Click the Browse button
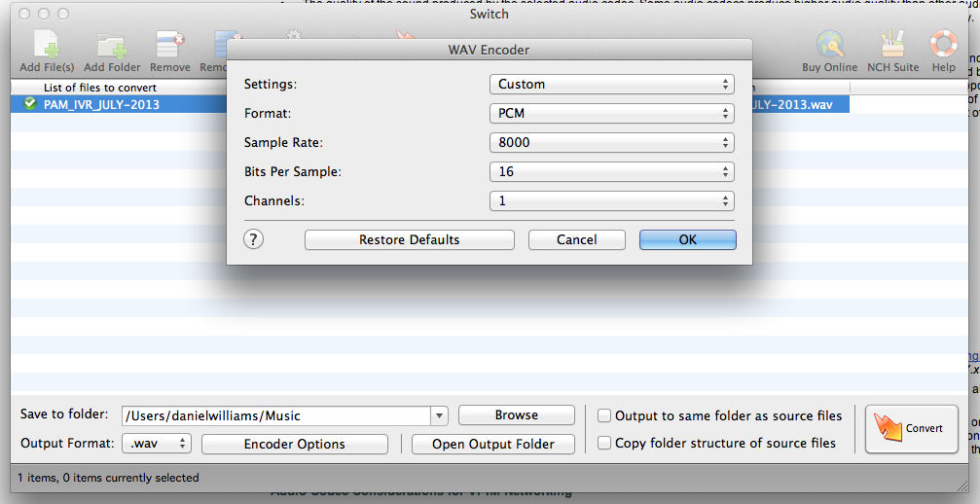Viewport: 980px width, 504px height. 516,415
